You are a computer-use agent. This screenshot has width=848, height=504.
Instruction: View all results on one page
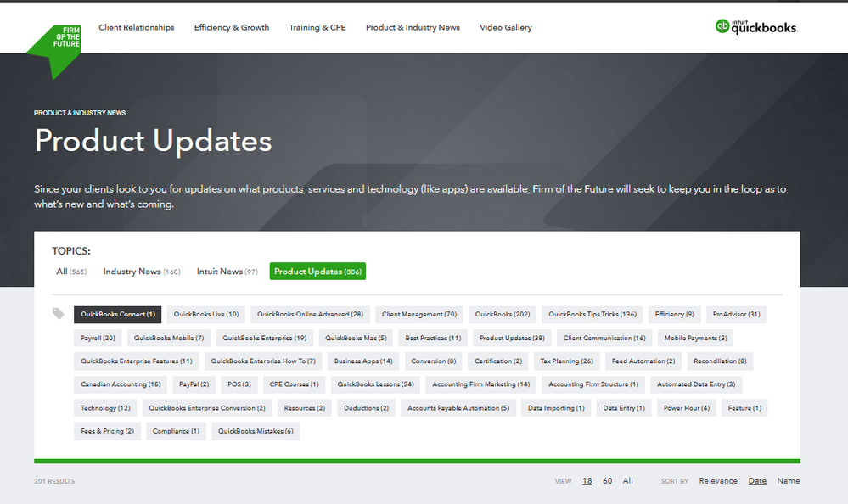(627, 481)
